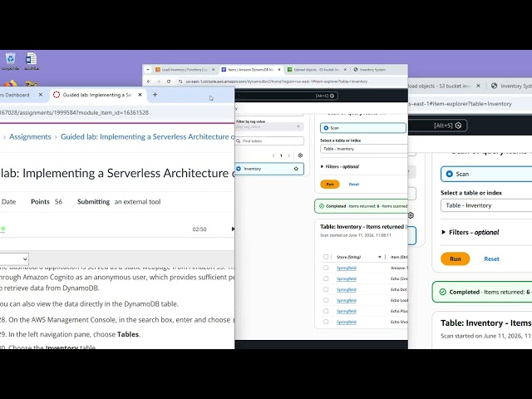Screen dimensions: 532x399
Task: Switch to the small Inventory System tab
Action: [x=372, y=70]
